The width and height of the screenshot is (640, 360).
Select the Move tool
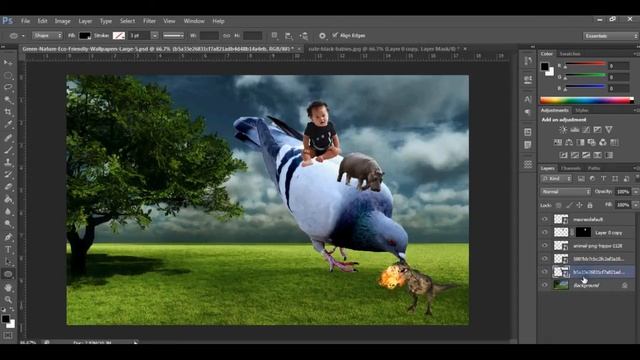8,62
